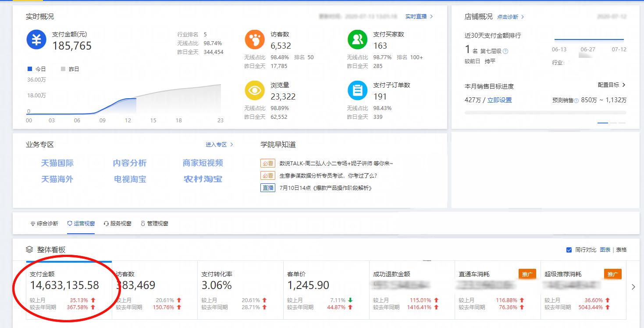Click the green 支付买家数 buyers icon

click(357, 40)
